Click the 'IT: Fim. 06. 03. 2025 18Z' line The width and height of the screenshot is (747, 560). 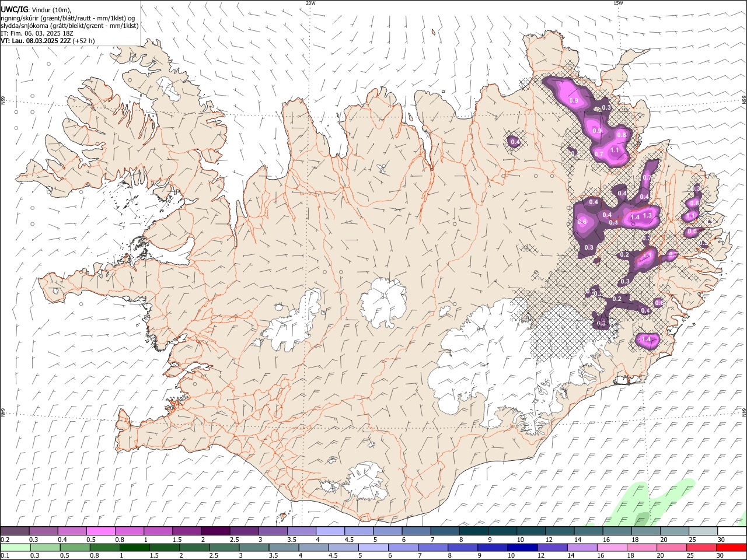point(37,33)
